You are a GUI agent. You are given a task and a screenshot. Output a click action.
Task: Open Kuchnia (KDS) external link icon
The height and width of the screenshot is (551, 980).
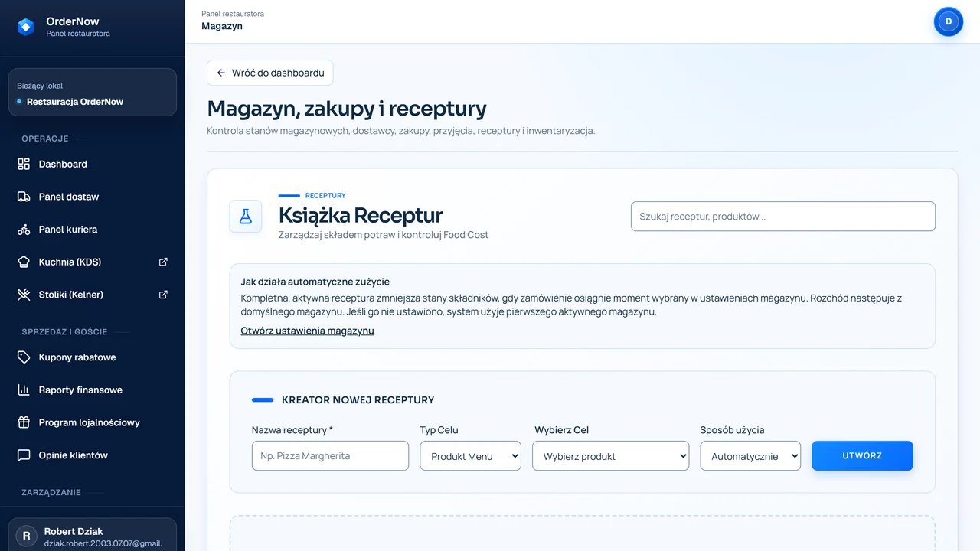[x=163, y=262]
